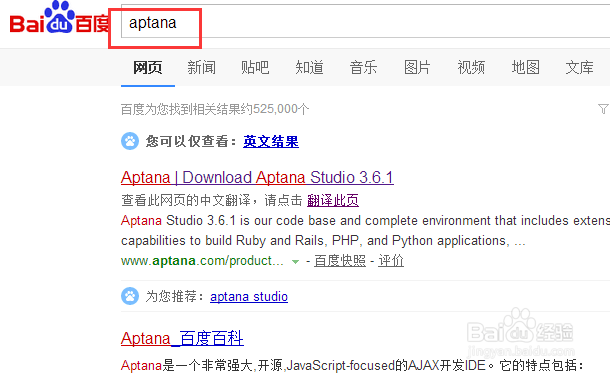Click the snippet line starting Aptana Studio 3.6.1 is
The height and width of the screenshot is (373, 610).
click(365, 221)
